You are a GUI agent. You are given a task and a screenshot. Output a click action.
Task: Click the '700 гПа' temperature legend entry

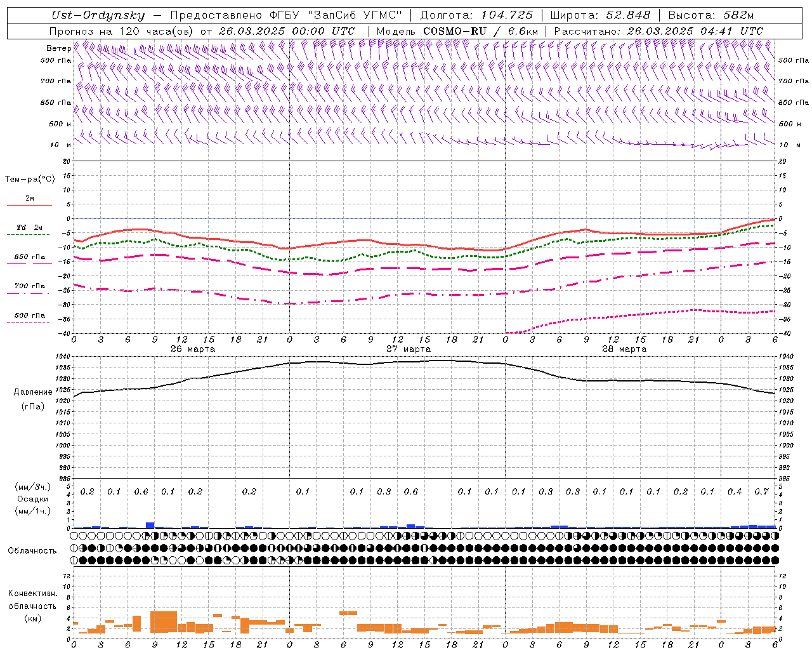point(30,286)
